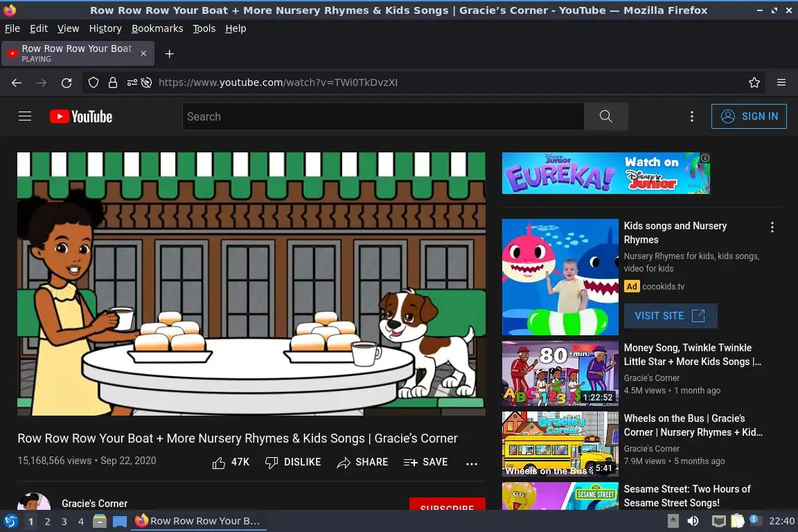798x532 pixels.
Task: Click the Firefox taskbar window entry
Action: click(199, 521)
